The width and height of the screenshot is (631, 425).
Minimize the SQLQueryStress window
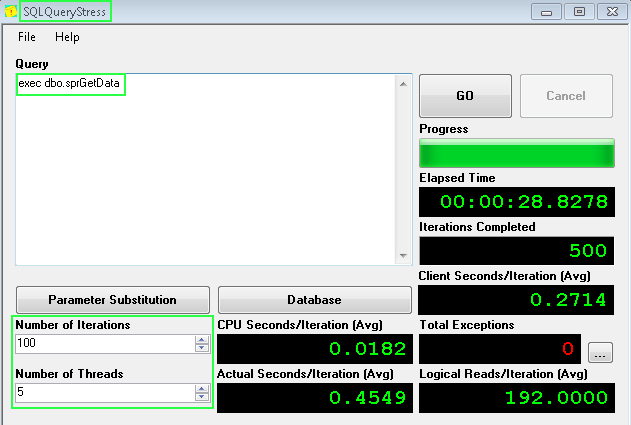pos(546,12)
